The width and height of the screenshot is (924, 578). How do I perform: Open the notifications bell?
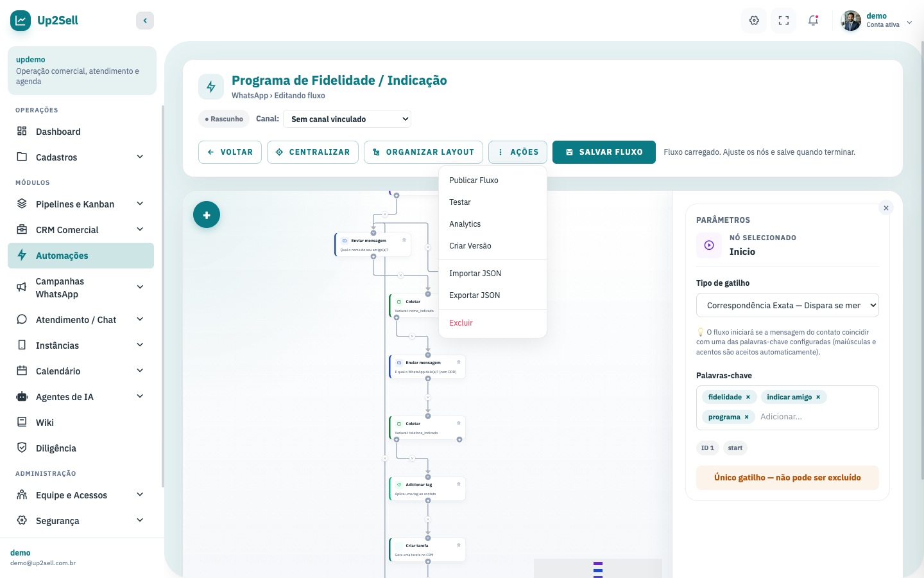pyautogui.click(x=813, y=21)
